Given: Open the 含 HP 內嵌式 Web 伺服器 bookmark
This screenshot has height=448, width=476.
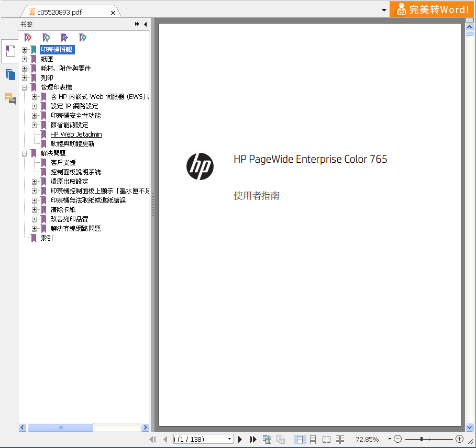Looking at the screenshot, I should click(x=100, y=97).
